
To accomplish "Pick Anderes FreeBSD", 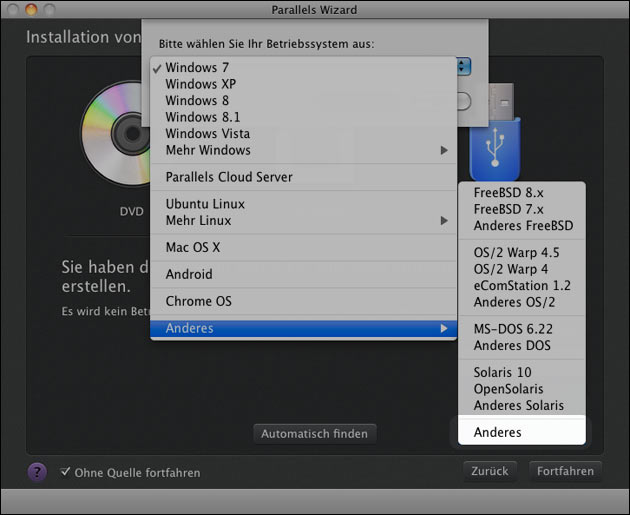I will (522, 226).
